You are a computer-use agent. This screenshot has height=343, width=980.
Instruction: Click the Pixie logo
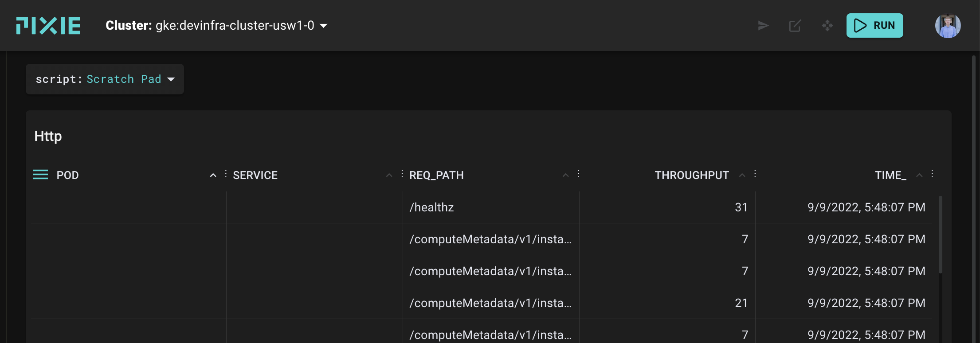click(x=48, y=26)
